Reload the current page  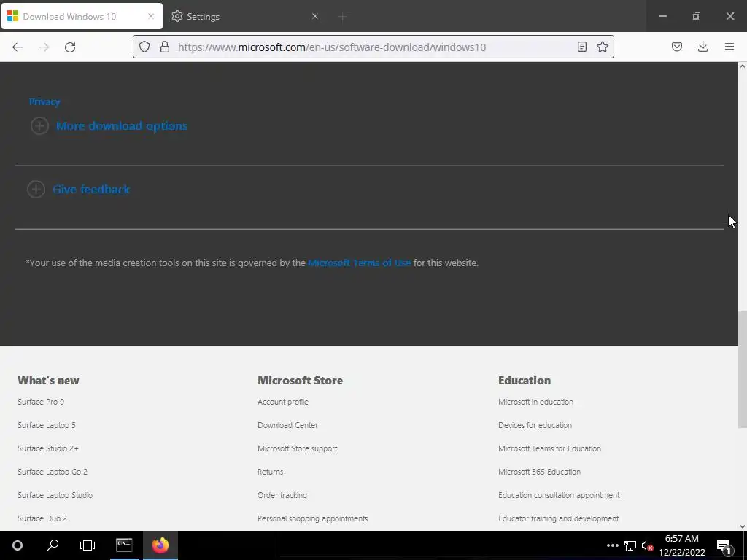70,47
